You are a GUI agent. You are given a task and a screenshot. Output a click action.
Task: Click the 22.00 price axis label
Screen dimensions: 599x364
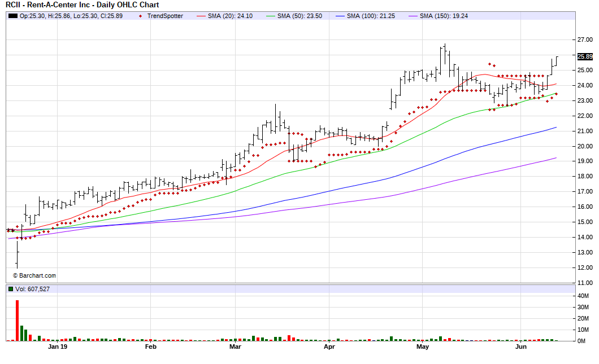click(585, 116)
